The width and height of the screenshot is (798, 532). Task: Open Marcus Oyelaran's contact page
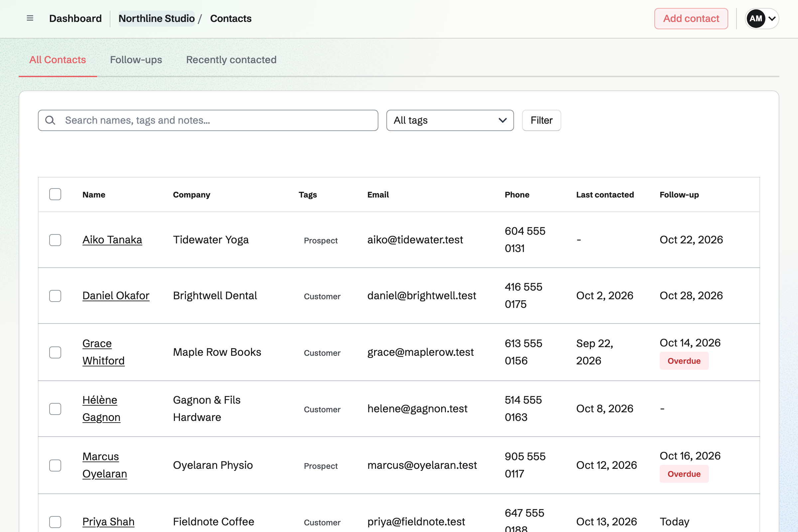pos(104,465)
